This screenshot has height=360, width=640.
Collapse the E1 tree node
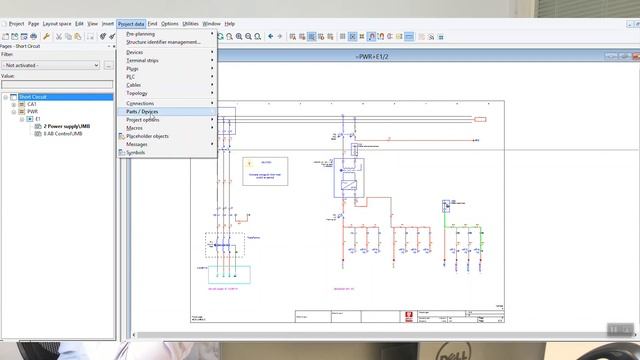click(22, 119)
